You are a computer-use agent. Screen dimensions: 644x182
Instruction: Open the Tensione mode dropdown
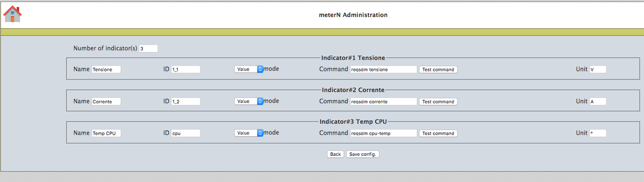click(x=249, y=69)
